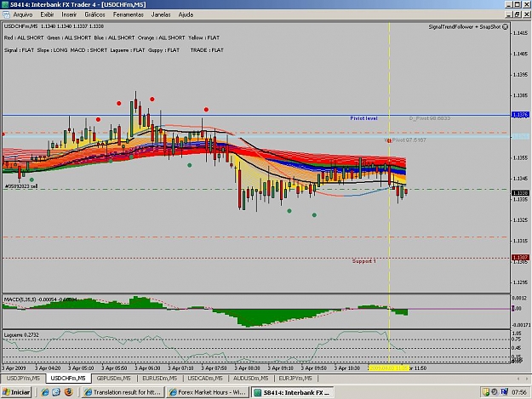Viewport: 532px width, 399px height.
Task: Switch to the EURJPYm,M5 chart tab
Action: 295,378
